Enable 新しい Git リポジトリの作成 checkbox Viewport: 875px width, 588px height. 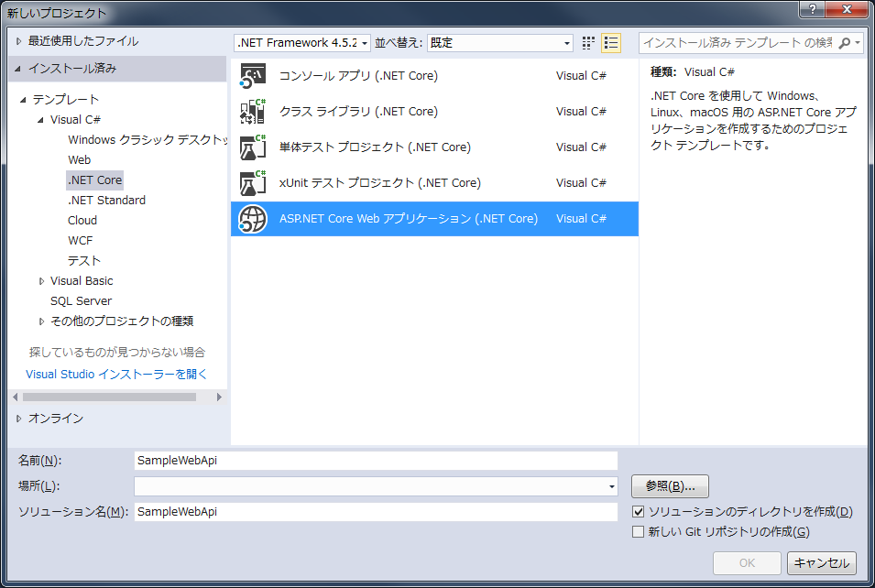[x=638, y=531]
